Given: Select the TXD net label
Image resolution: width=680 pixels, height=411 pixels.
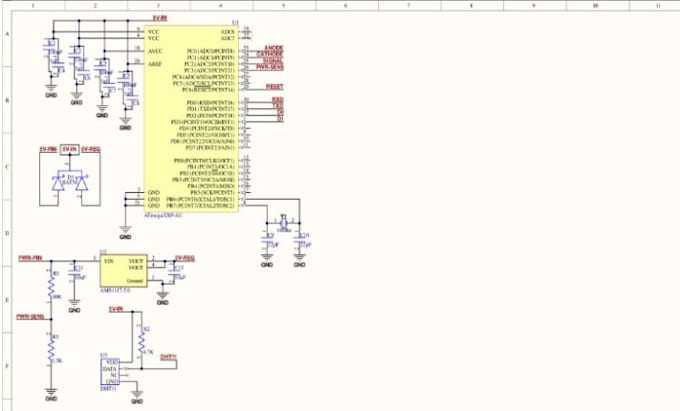Looking at the screenshot, I should point(278,106).
